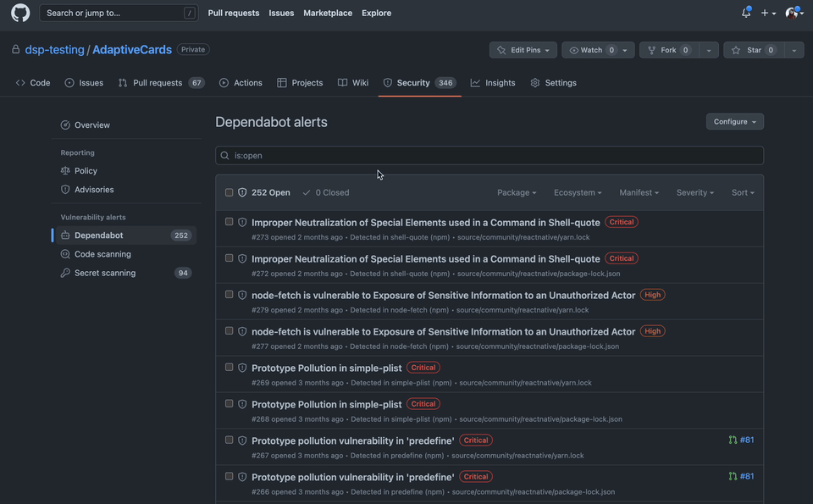Focus the is:open alert search field
This screenshot has width=813, height=504.
point(489,156)
